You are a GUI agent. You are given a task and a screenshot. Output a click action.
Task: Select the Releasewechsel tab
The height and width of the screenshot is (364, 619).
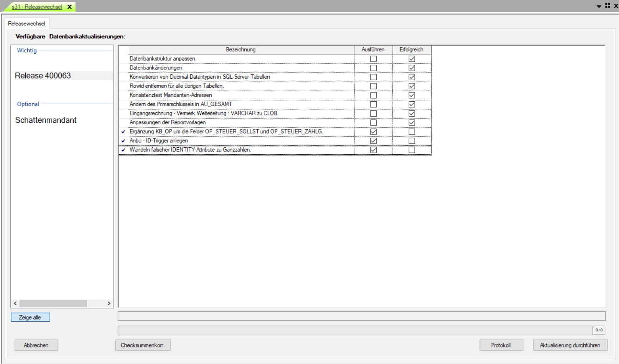pos(26,23)
